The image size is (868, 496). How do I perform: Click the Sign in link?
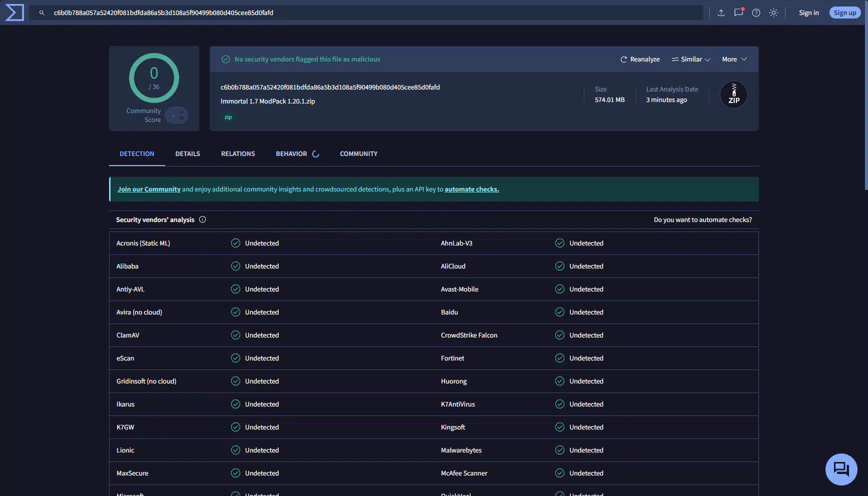pyautogui.click(x=809, y=13)
